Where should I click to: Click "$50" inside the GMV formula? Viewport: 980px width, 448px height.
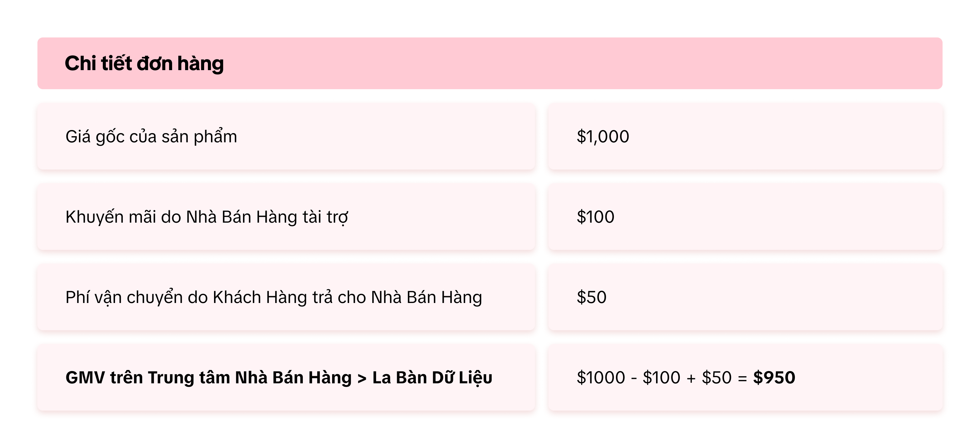click(717, 378)
